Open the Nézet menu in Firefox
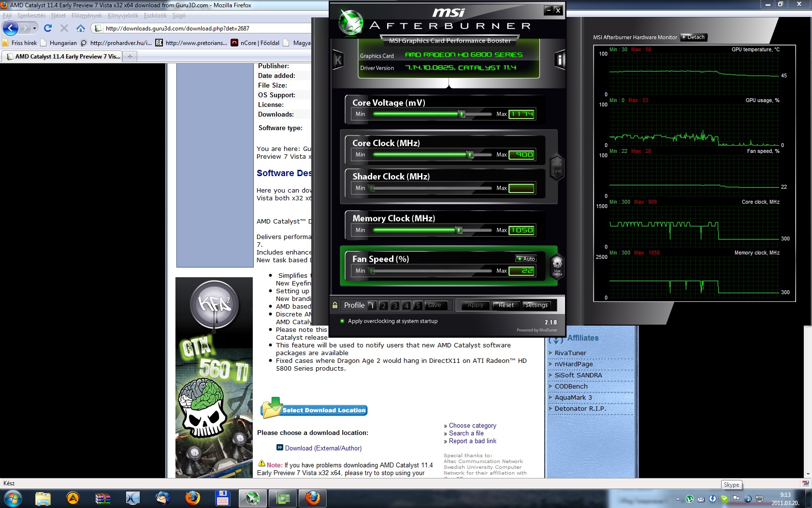 pyautogui.click(x=58, y=15)
